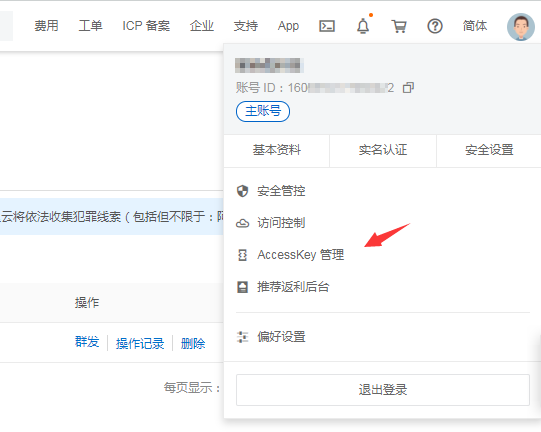Click the user avatar picture
Viewport: 541px width, 432px height.
pos(521,27)
